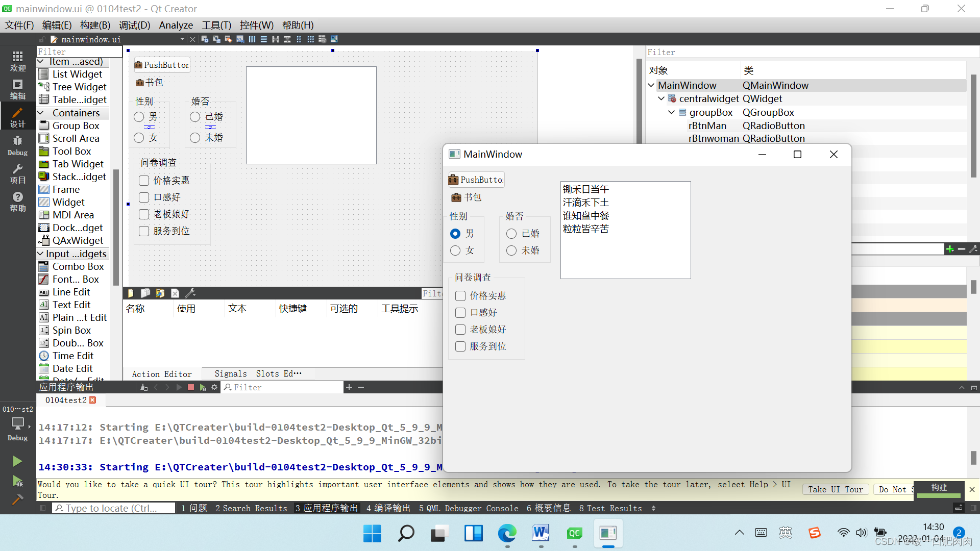Check the 价格实惠 checkbox in running window
Image resolution: width=980 pixels, height=551 pixels.
(x=460, y=295)
